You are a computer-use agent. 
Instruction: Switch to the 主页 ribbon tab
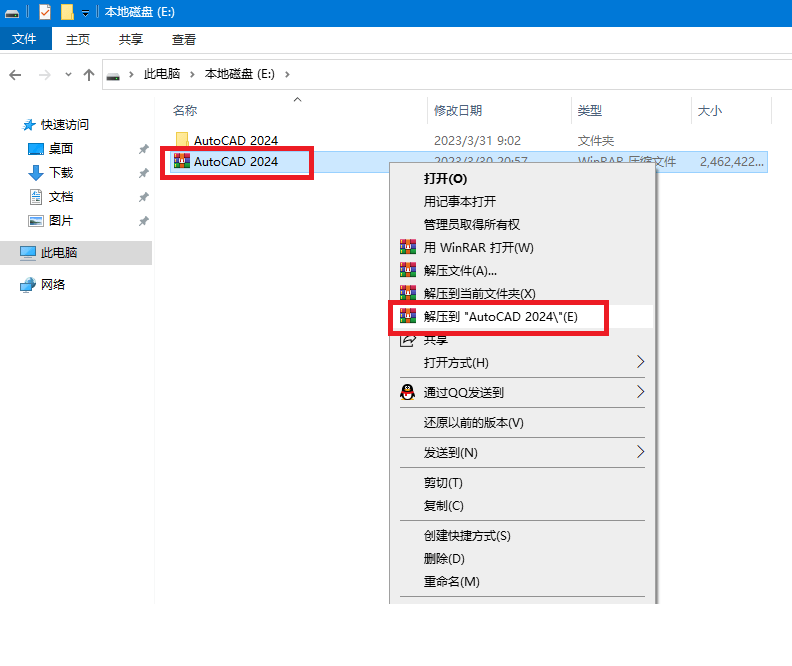(78, 39)
